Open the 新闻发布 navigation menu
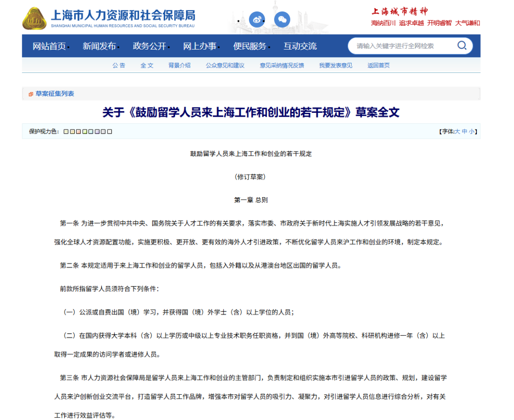 (x=99, y=46)
